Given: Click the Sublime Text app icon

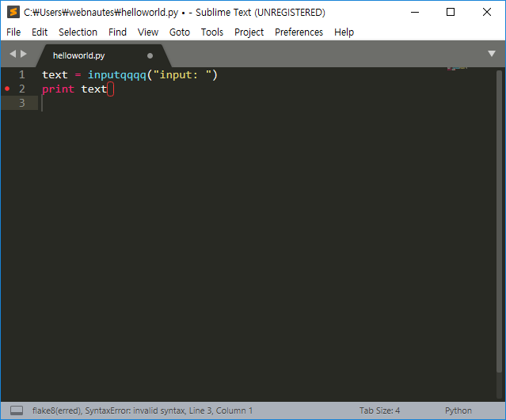Looking at the screenshot, I should click(13, 12).
